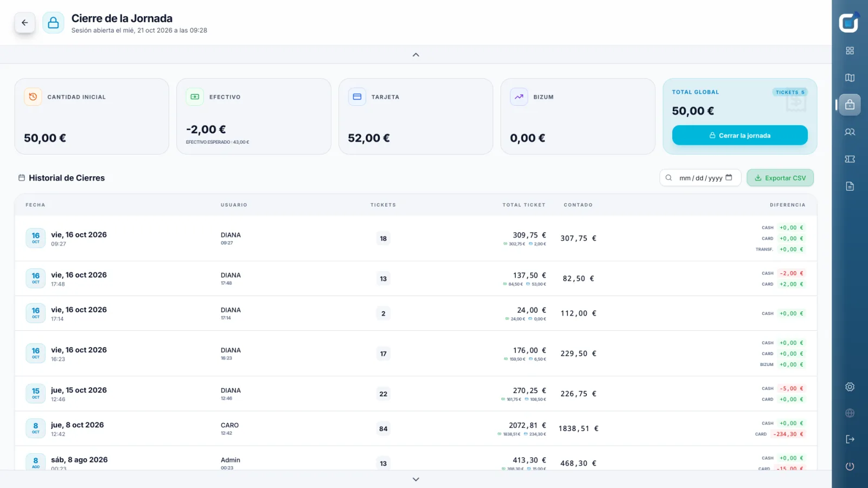868x488 pixels.
Task: Open the calendar picker in date field
Action: click(729, 177)
